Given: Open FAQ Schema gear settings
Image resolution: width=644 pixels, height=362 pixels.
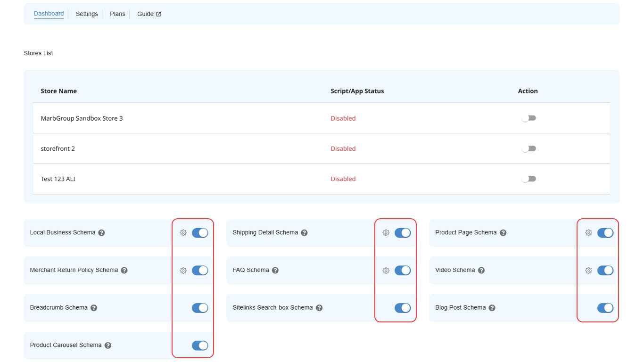Looking at the screenshot, I should pyautogui.click(x=386, y=271).
